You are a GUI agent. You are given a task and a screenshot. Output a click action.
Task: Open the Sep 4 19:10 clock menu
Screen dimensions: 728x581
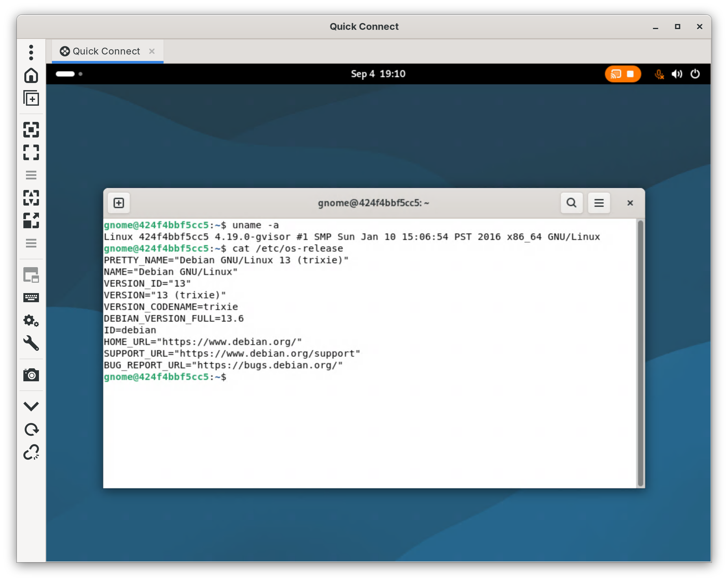pos(378,74)
